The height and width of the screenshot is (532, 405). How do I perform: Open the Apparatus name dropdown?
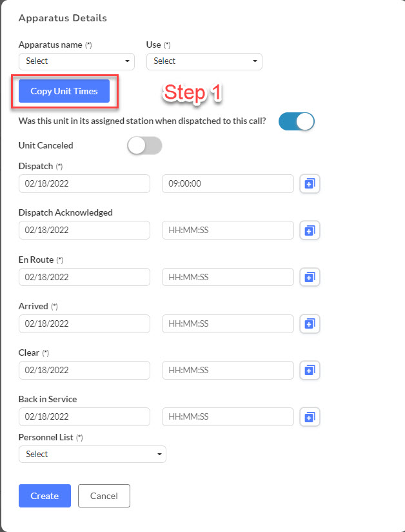coord(77,61)
